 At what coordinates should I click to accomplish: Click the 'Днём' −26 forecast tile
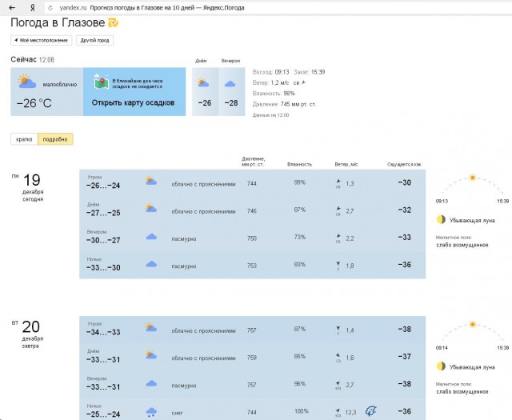205,91
